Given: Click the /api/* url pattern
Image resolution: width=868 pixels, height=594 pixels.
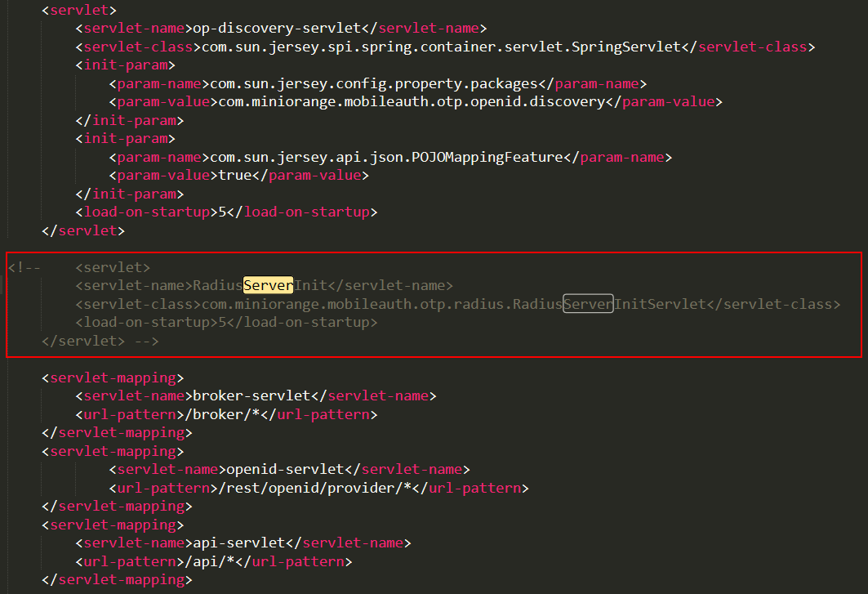Looking at the screenshot, I should (x=210, y=562).
